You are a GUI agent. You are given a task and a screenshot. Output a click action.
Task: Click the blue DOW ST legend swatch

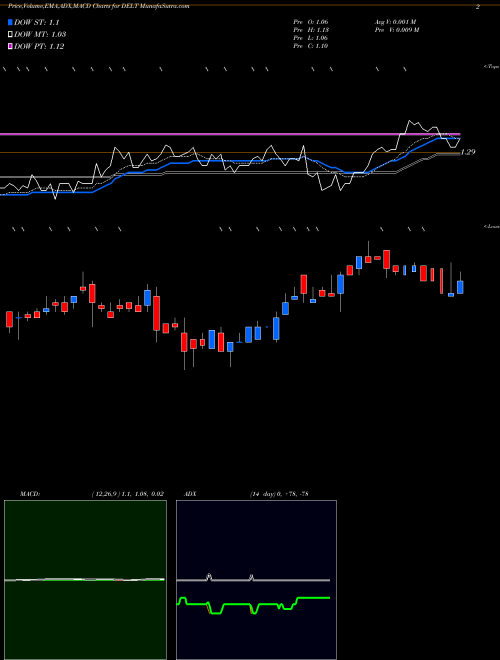10,22
